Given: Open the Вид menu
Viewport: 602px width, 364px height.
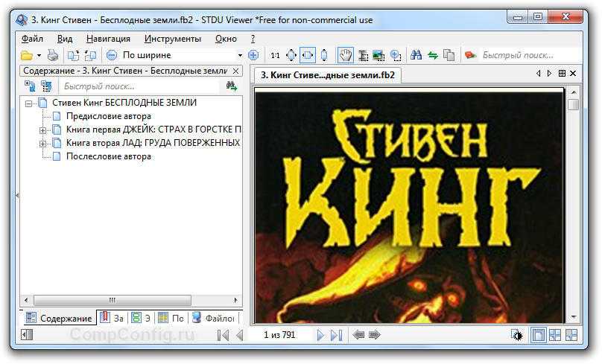Looking at the screenshot, I should click(65, 39).
